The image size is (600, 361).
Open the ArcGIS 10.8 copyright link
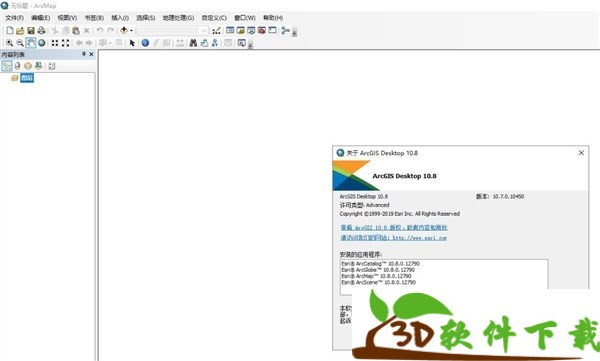point(394,227)
